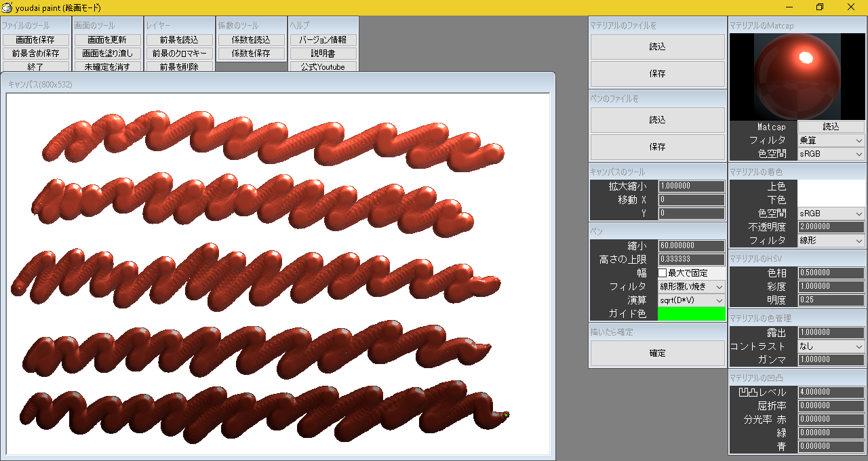Viewport: 868px width, 461px height.
Task: Toggle the 最大で固定 width checkbox
Action: [663, 273]
